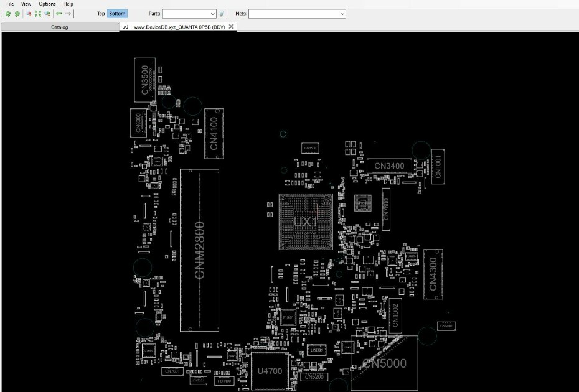Close the QUANTA 0P5B board tab

(x=231, y=27)
